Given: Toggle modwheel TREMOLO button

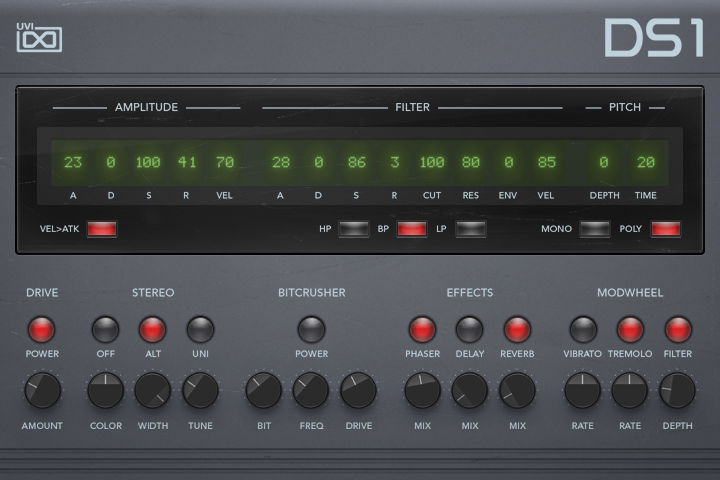Looking at the screenshot, I should (630, 329).
